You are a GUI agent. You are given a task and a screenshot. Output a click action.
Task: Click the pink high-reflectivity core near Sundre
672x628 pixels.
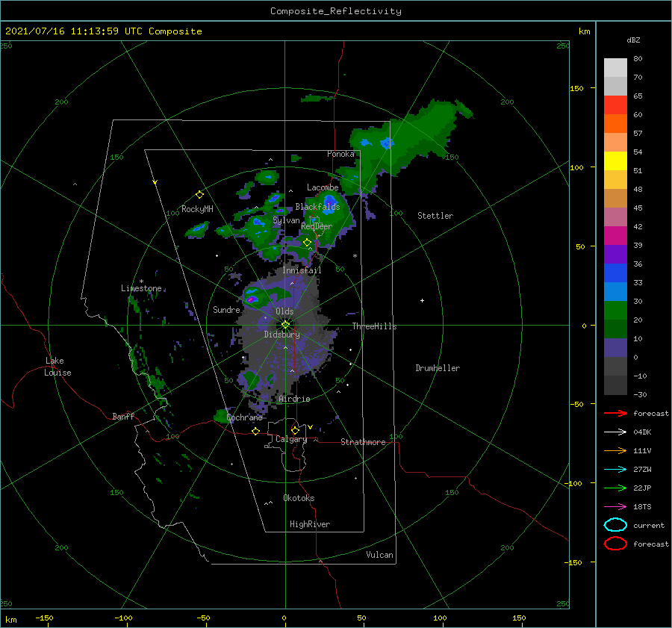click(x=252, y=299)
